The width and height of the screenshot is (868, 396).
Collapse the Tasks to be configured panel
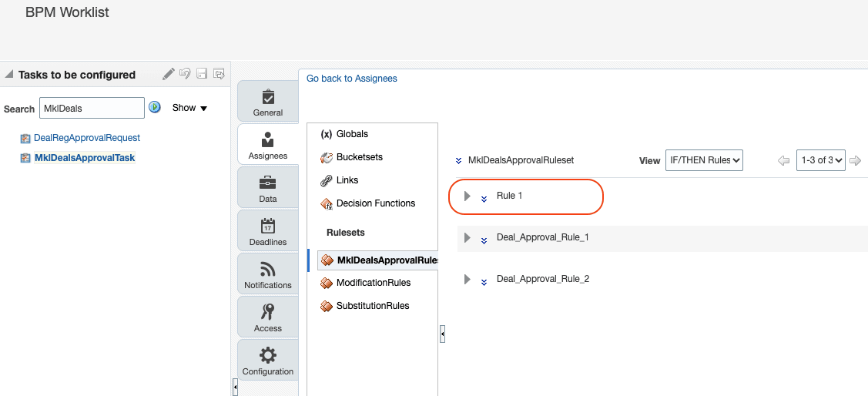pos(9,74)
